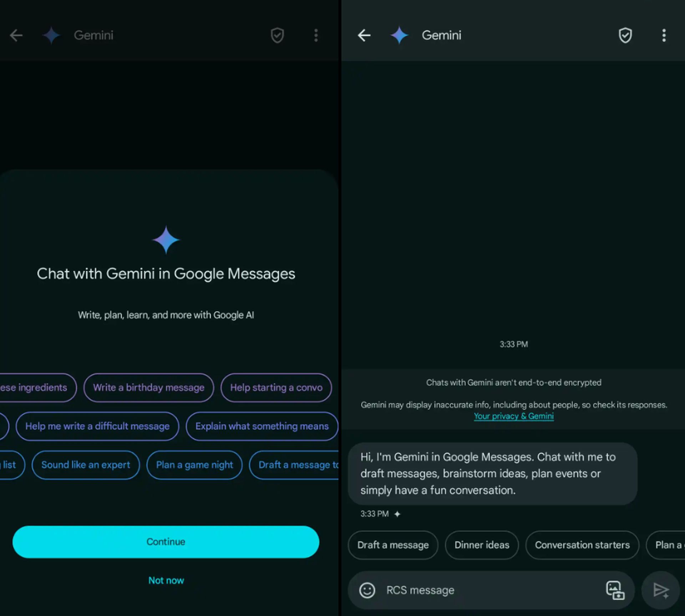The image size is (685, 616).
Task: Click the Your privacy & Gemini link
Action: point(513,416)
